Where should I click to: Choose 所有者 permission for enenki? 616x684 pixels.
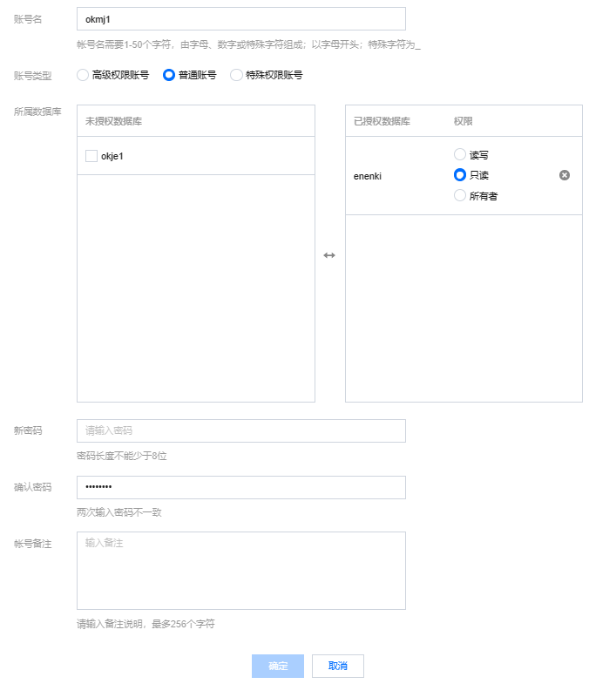click(460, 195)
